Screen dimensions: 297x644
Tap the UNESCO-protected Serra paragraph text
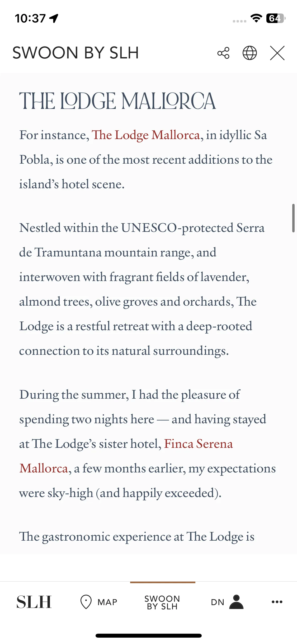pyautogui.click(x=142, y=289)
